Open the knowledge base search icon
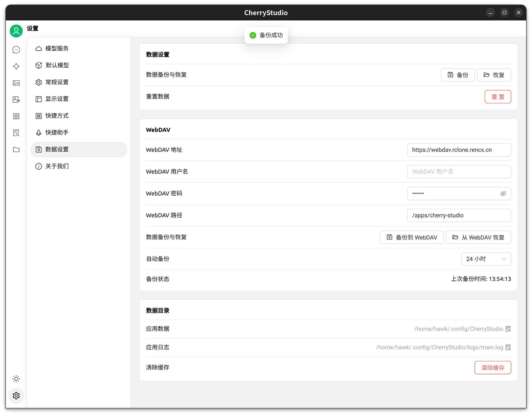 coord(16,133)
